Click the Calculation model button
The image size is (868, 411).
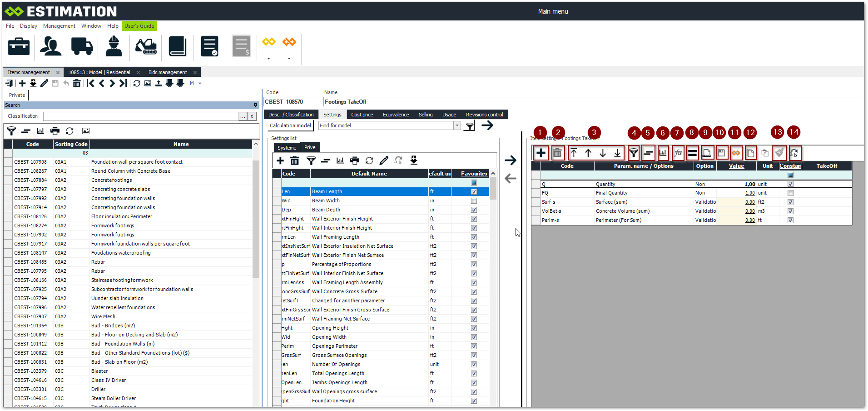click(x=290, y=125)
